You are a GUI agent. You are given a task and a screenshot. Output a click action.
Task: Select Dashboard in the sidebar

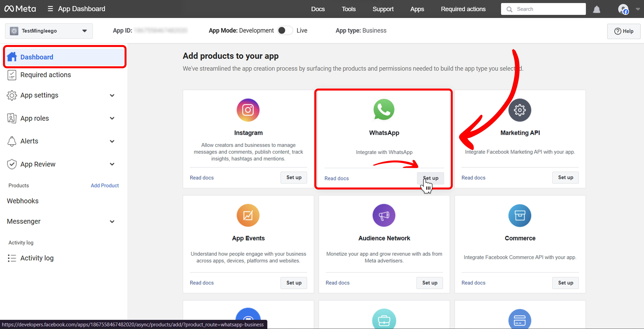[x=65, y=57]
